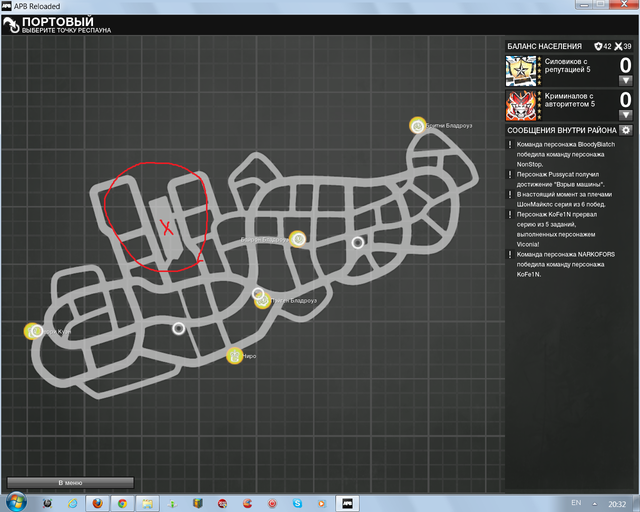The image size is (640, 512).
Task: Click the exclamation icon beside ШонМайклс message
Action: [x=510, y=195]
